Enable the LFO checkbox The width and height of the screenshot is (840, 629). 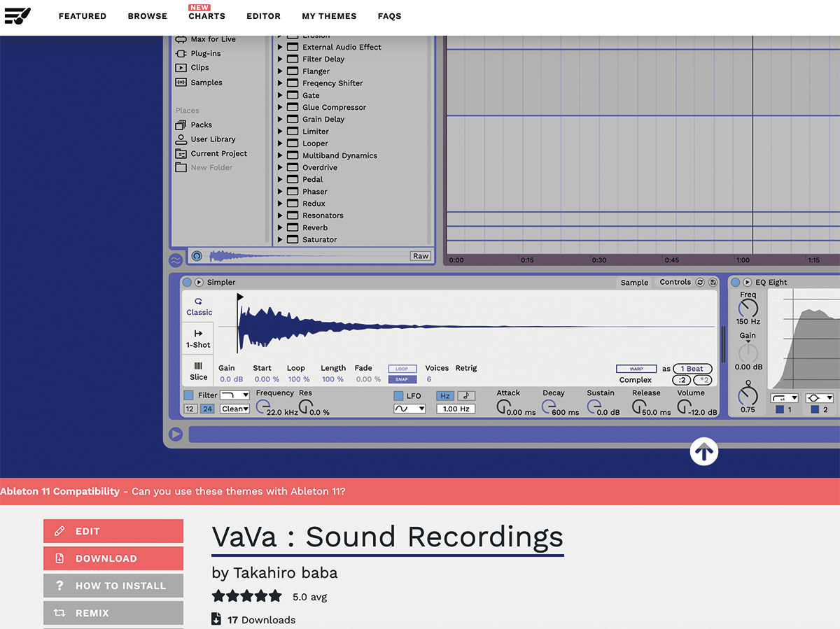[398, 396]
